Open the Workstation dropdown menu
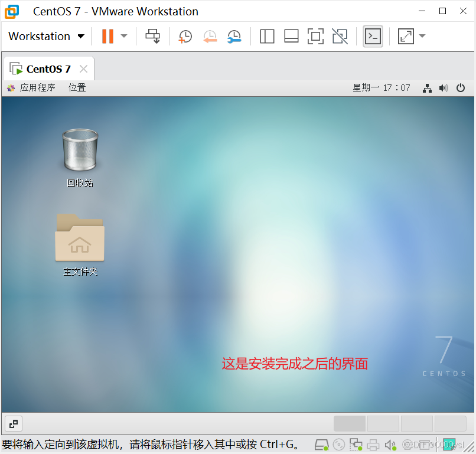476x454 pixels. click(x=46, y=36)
